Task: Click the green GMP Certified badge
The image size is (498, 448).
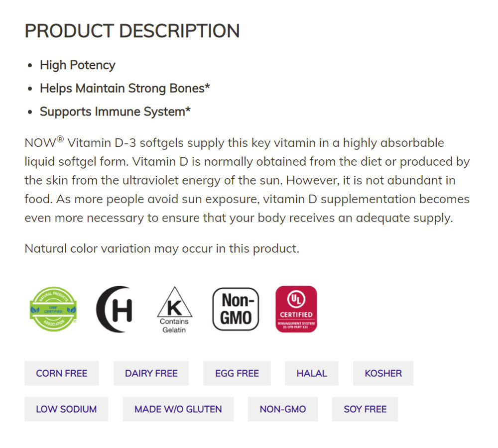Action: (x=53, y=309)
